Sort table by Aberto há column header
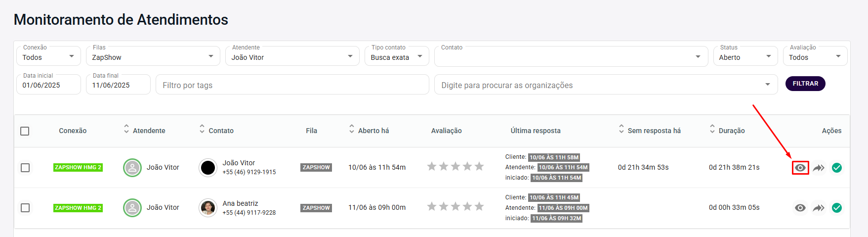The width and height of the screenshot is (868, 237). pos(373,131)
